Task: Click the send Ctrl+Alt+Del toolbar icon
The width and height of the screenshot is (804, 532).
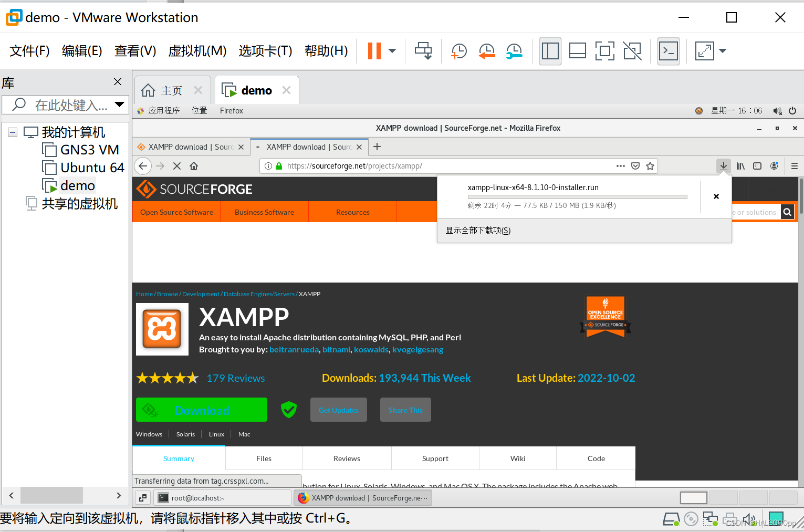Action: coord(423,51)
